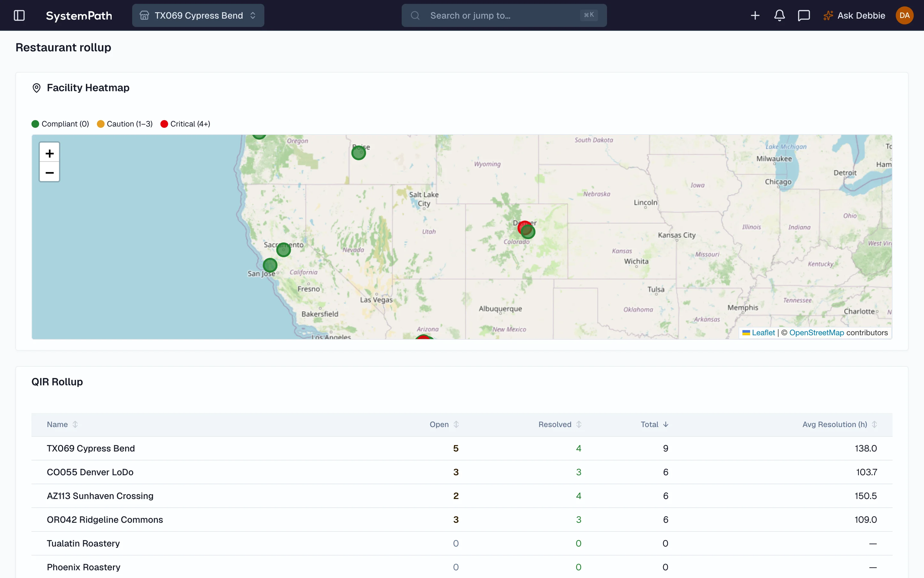Select the TX069 Cypress Bend row name
Image resolution: width=924 pixels, height=578 pixels.
91,448
